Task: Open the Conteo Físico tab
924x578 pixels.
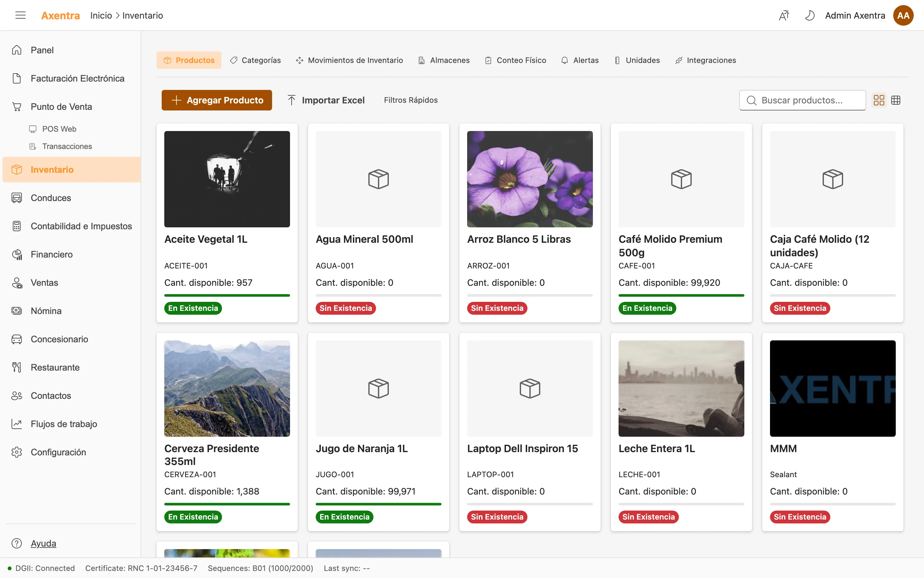Action: [x=516, y=60]
